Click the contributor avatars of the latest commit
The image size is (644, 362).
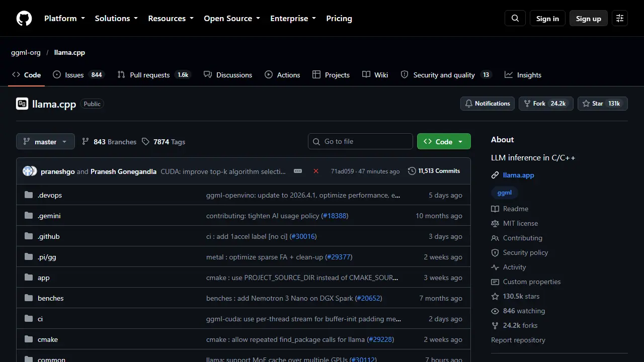coord(30,171)
